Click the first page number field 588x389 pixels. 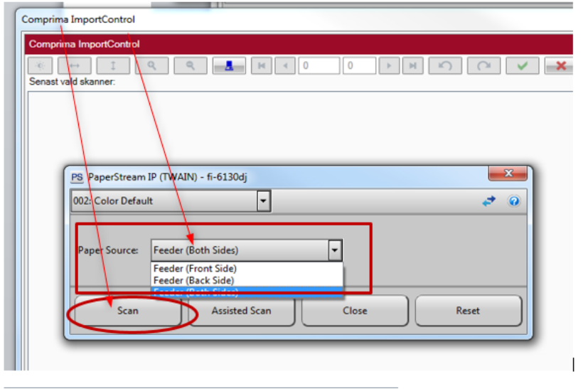[x=319, y=65]
